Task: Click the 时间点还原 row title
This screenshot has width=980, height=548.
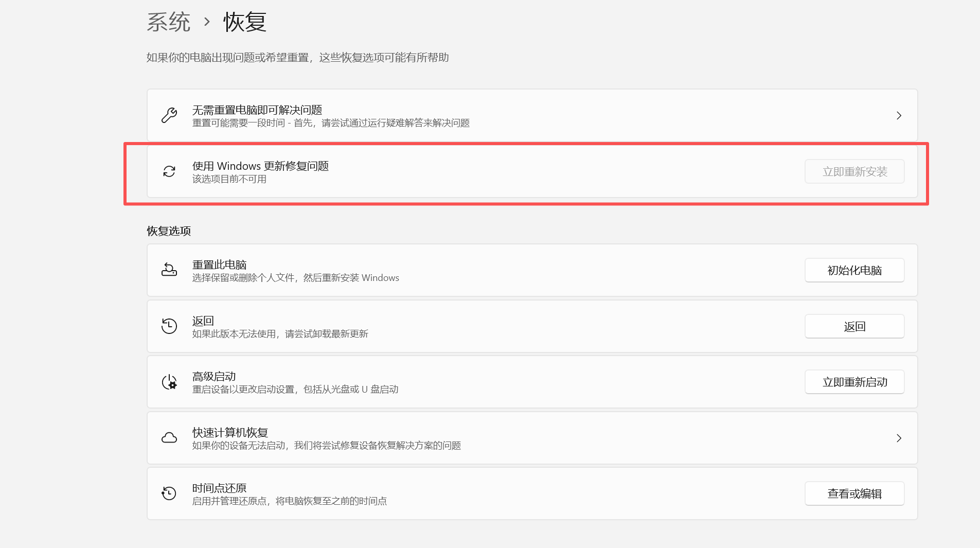Action: [220, 488]
